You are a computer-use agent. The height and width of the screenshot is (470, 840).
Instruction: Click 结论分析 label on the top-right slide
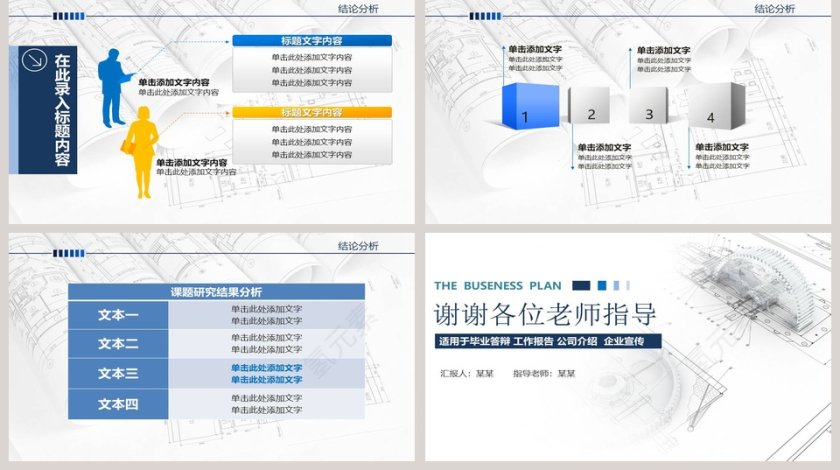click(775, 9)
